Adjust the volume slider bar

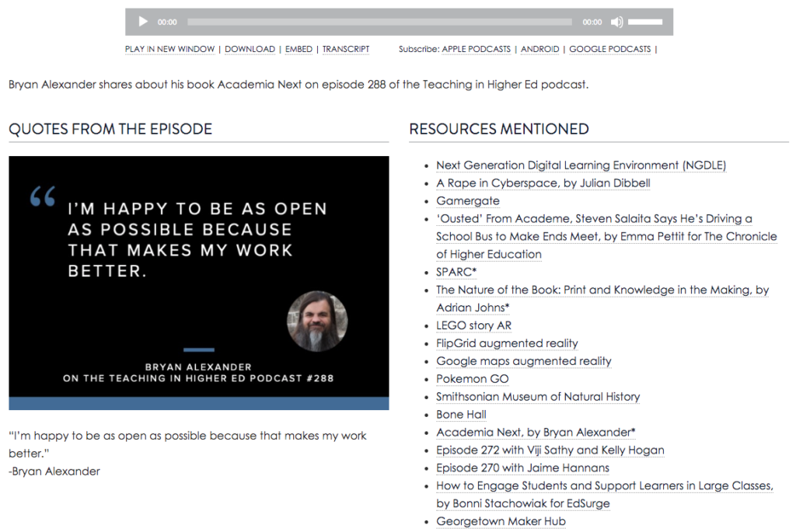(x=645, y=22)
